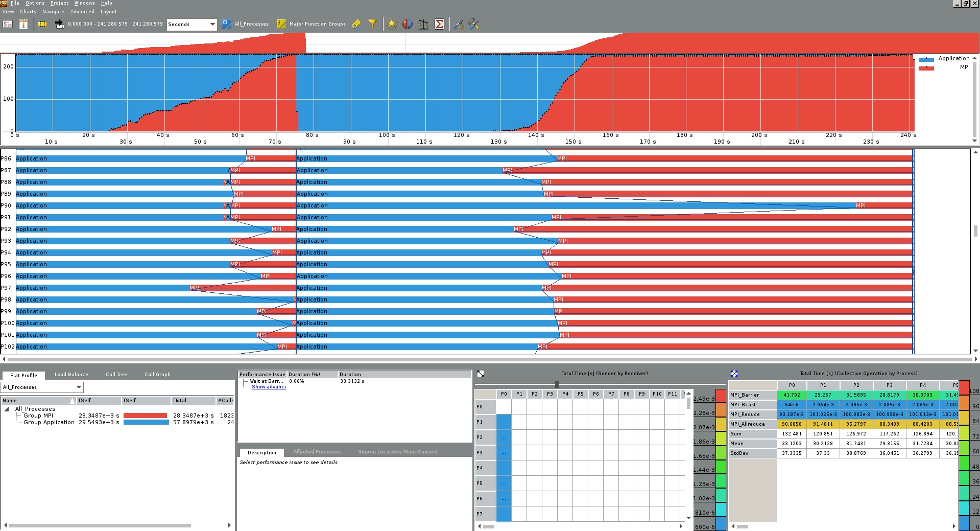Click the Major Function Groups button
This screenshot has width=980, height=531.
click(x=311, y=24)
